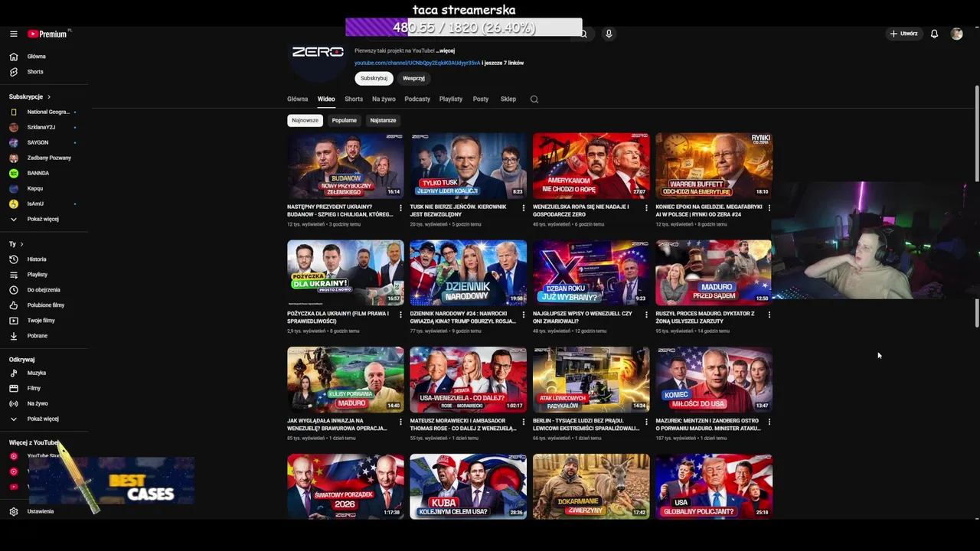
Task: Click the Wesprzyj button
Action: pyautogui.click(x=413, y=78)
